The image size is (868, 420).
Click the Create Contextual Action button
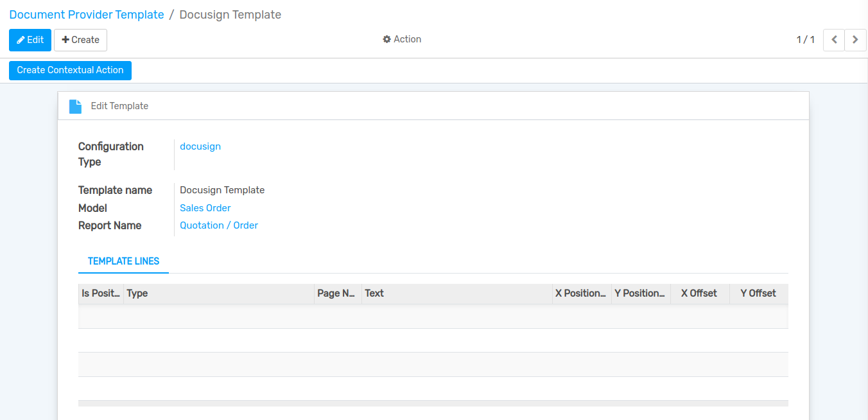(70, 70)
